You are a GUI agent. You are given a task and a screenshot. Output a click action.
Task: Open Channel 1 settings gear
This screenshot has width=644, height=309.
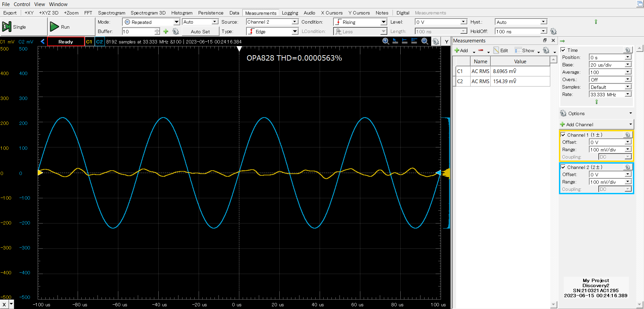point(628,135)
